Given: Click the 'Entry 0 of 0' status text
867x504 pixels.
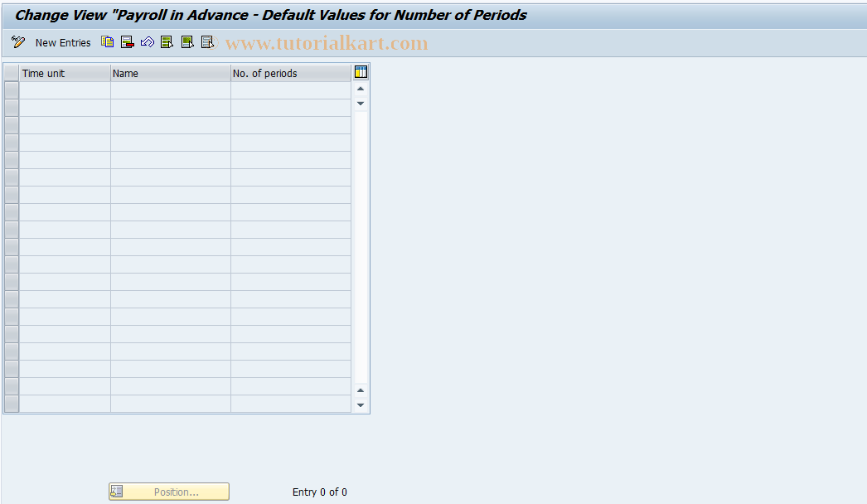Looking at the screenshot, I should coord(320,492).
